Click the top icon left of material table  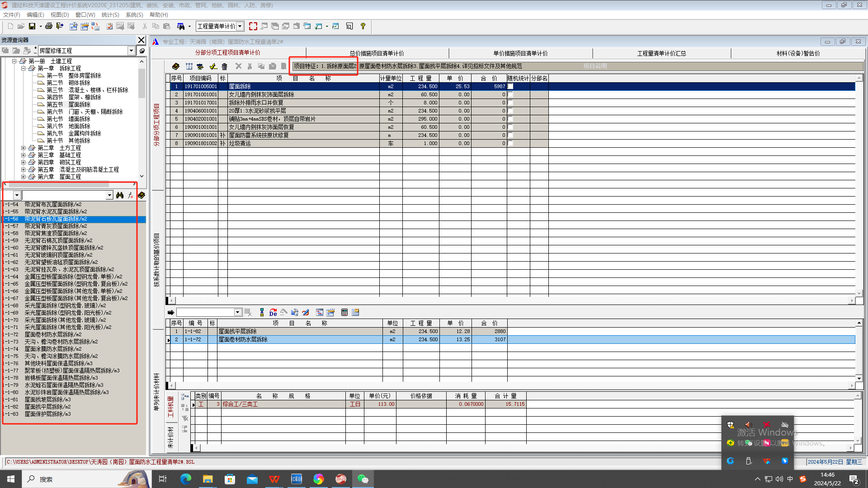point(185,396)
